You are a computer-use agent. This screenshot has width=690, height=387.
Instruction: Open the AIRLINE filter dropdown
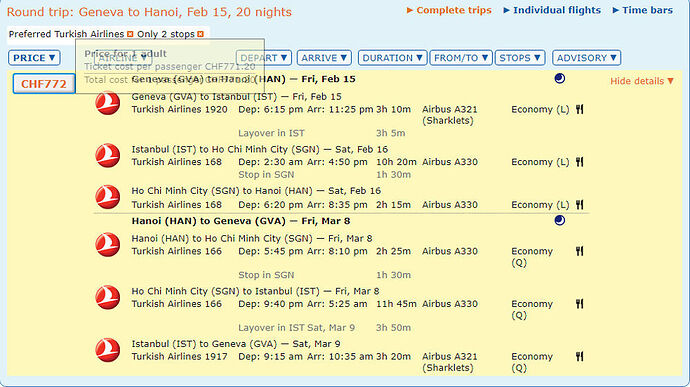click(123, 58)
